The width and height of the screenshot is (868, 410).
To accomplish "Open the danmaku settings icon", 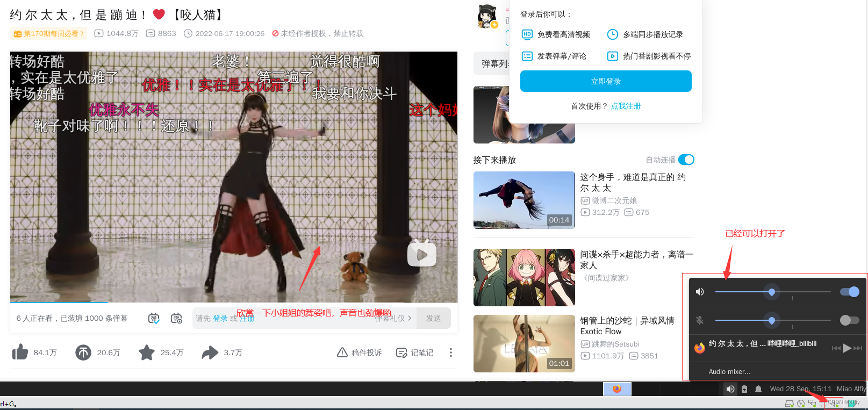I will (x=176, y=318).
